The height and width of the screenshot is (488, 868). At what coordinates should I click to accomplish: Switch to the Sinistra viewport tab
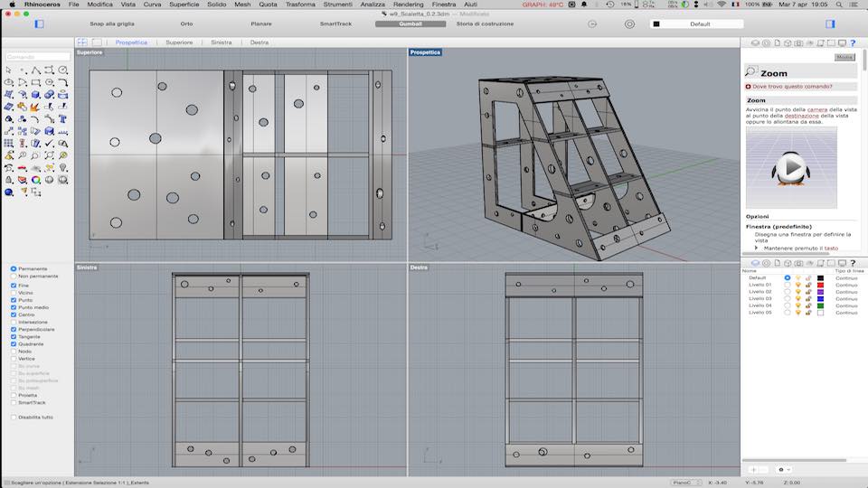coord(221,42)
